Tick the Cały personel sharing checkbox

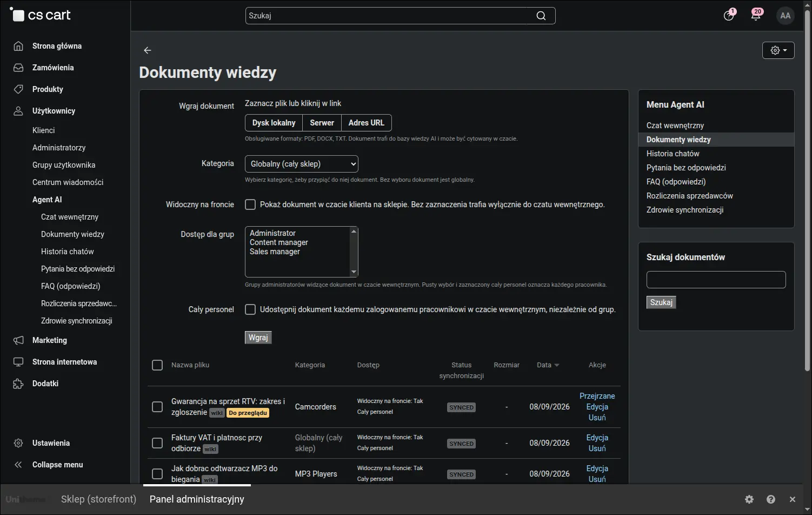250,309
